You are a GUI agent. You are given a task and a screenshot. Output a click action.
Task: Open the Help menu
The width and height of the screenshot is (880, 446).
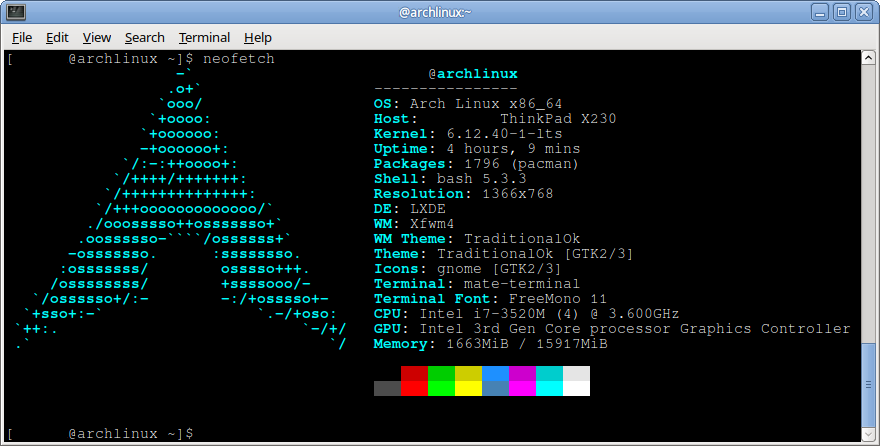click(258, 38)
